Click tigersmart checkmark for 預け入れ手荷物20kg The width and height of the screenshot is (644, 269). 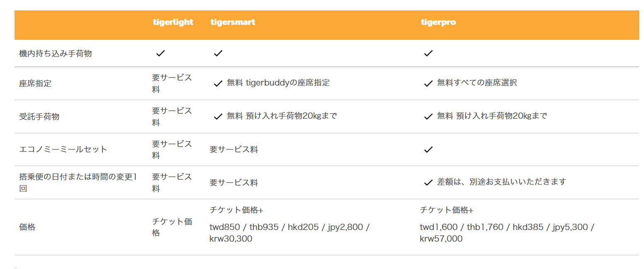(x=218, y=117)
